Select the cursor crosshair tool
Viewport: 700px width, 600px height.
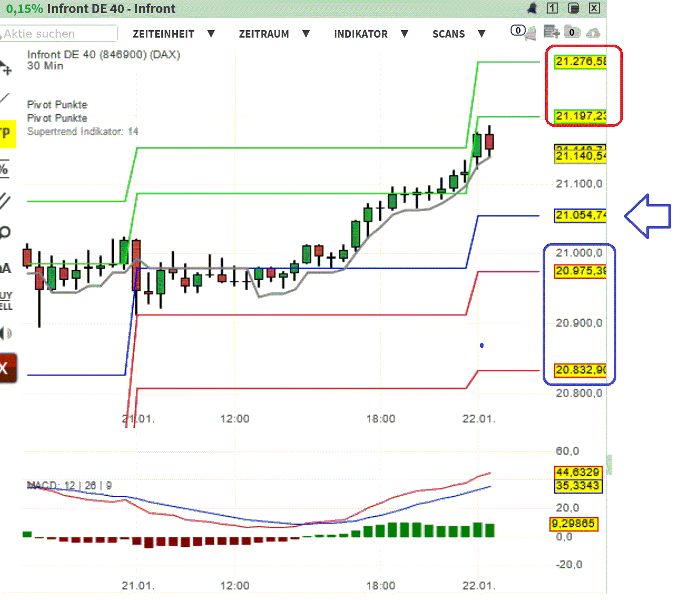point(6,68)
